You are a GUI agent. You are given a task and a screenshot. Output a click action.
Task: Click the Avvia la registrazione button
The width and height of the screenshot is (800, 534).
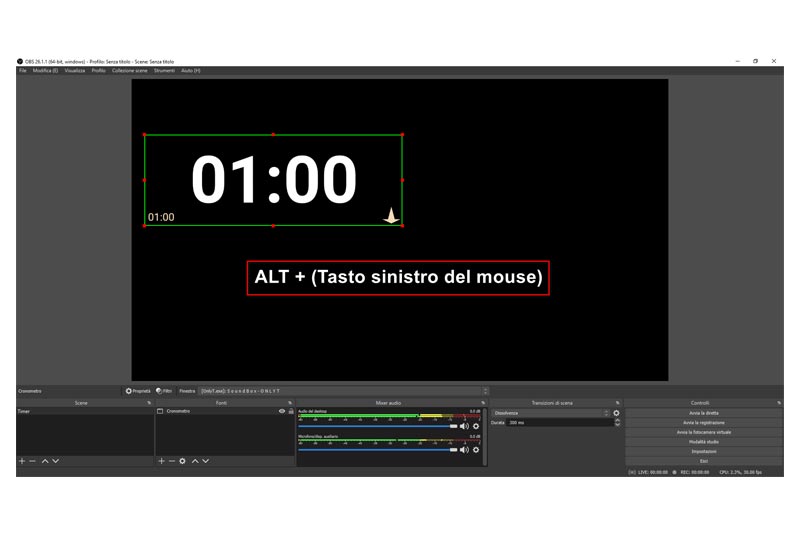tap(704, 423)
